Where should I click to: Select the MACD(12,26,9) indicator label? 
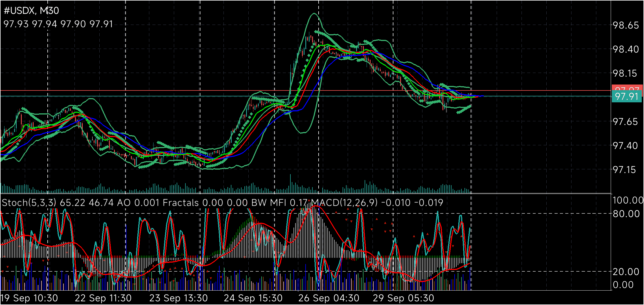[x=377, y=203]
